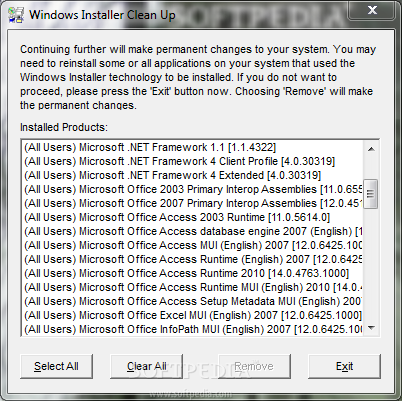Select Office Access MUI (English) 2007 entry
402x401 pixels.
coord(193,245)
